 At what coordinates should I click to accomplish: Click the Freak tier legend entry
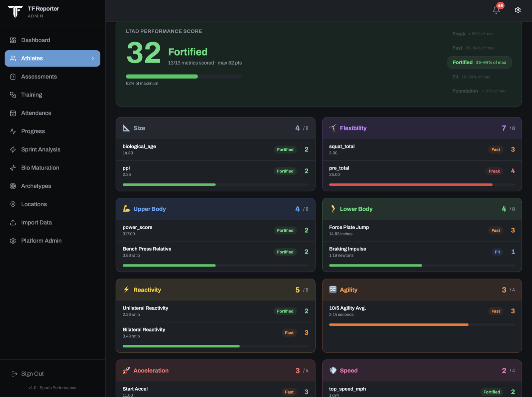473,34
